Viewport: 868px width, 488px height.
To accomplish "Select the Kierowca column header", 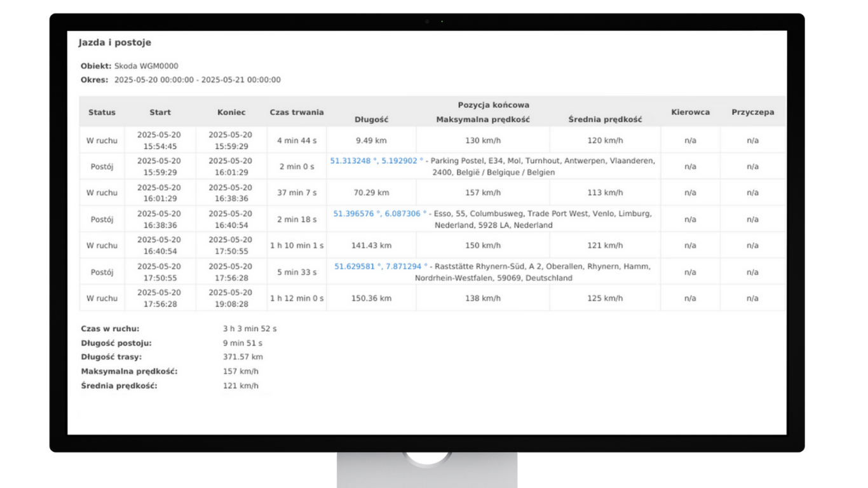I will (690, 112).
